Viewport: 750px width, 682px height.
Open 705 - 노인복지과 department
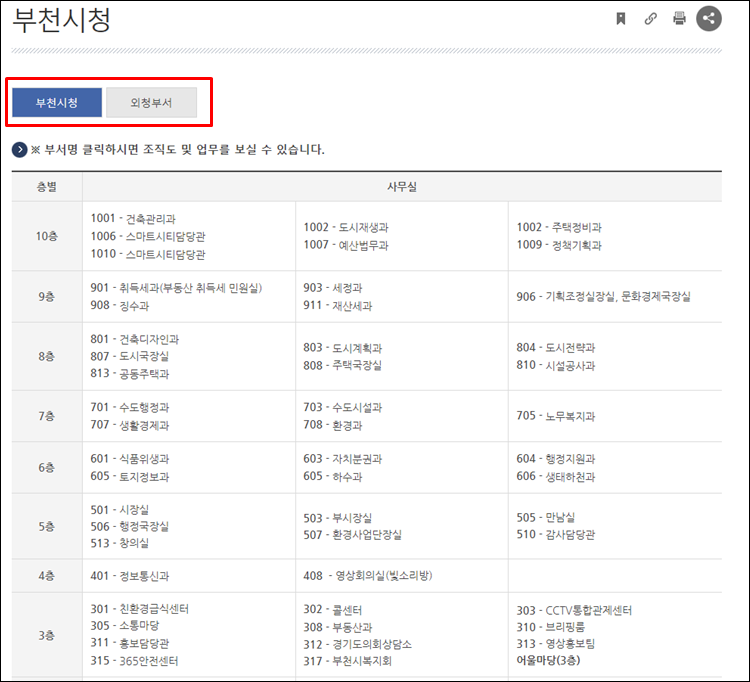(x=555, y=416)
